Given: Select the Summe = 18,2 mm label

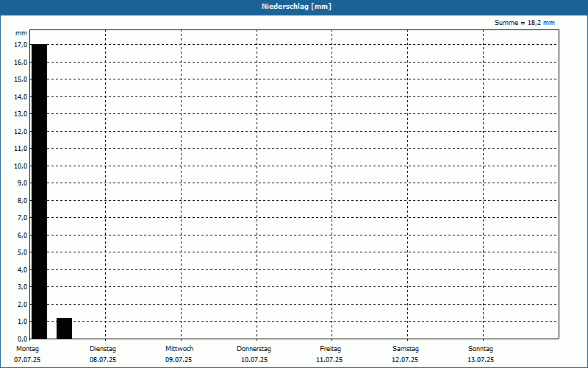Looking at the screenshot, I should [525, 23].
